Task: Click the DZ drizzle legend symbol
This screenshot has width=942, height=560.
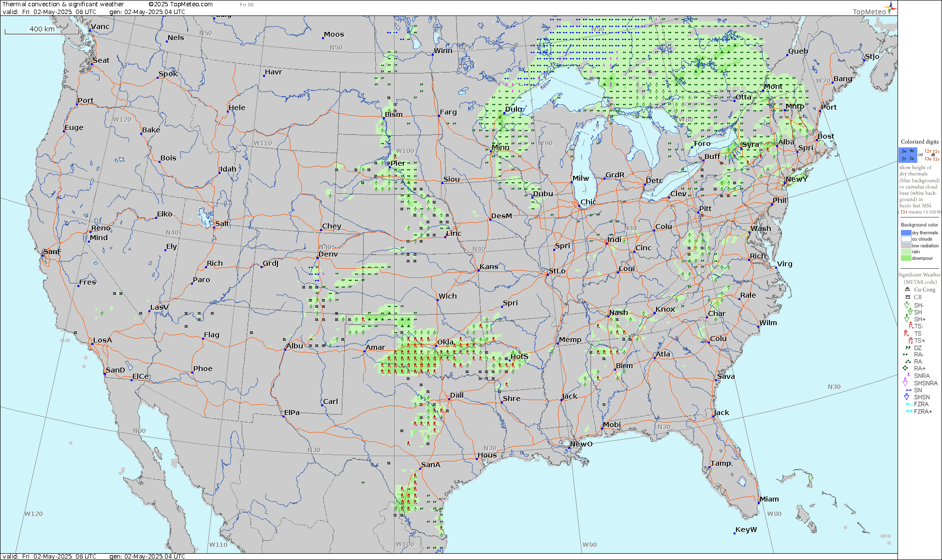Action: click(907, 347)
